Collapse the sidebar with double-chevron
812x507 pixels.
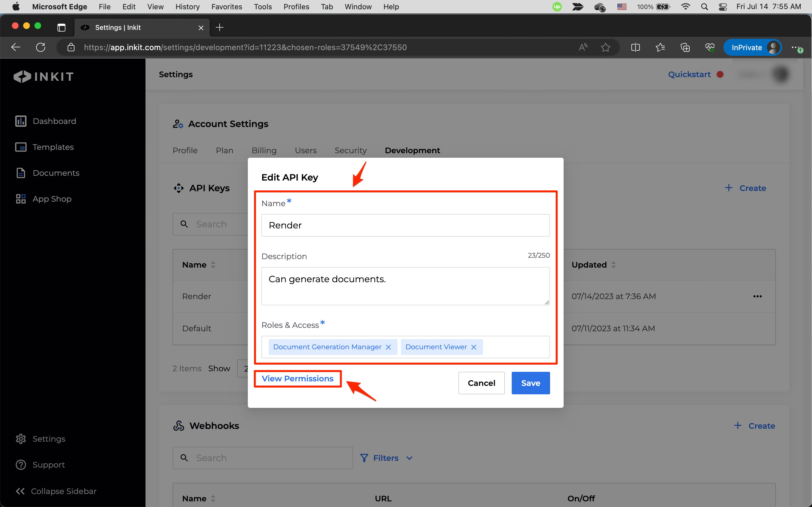[20, 491]
